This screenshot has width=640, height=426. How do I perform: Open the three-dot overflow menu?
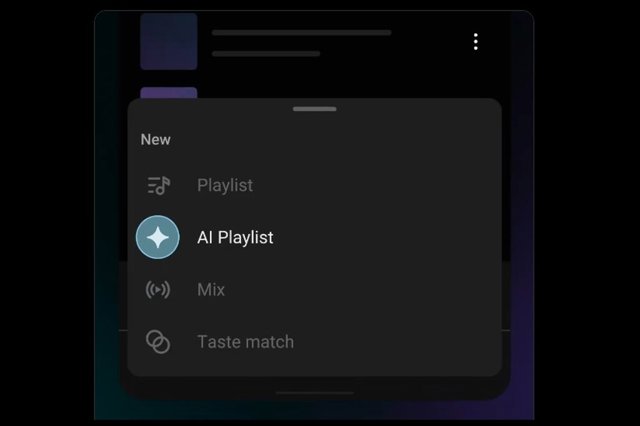(476, 42)
